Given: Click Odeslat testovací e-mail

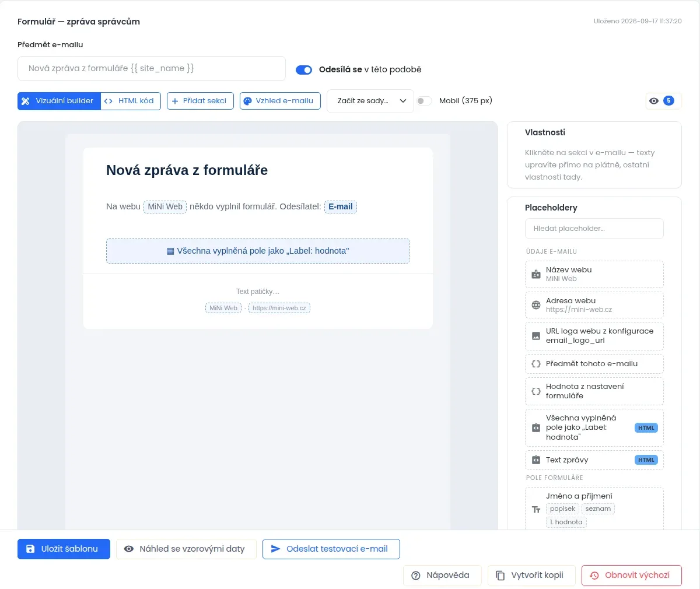Looking at the screenshot, I should pyautogui.click(x=331, y=549).
